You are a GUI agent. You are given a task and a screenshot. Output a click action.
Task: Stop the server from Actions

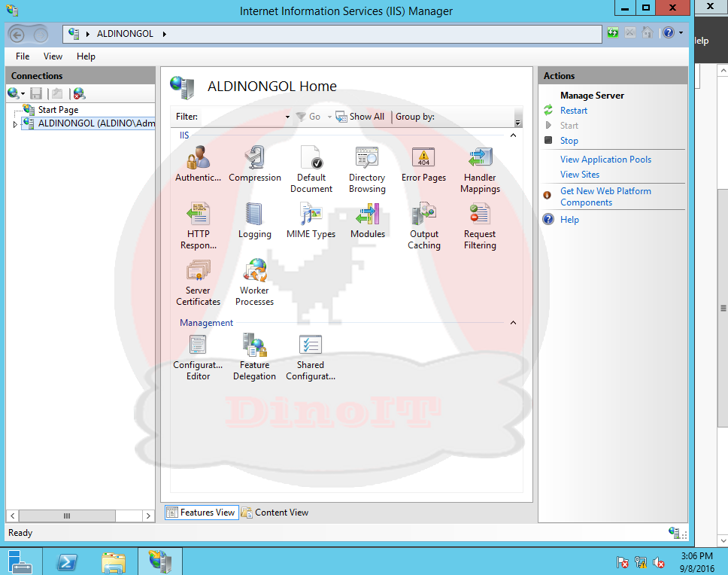(569, 141)
